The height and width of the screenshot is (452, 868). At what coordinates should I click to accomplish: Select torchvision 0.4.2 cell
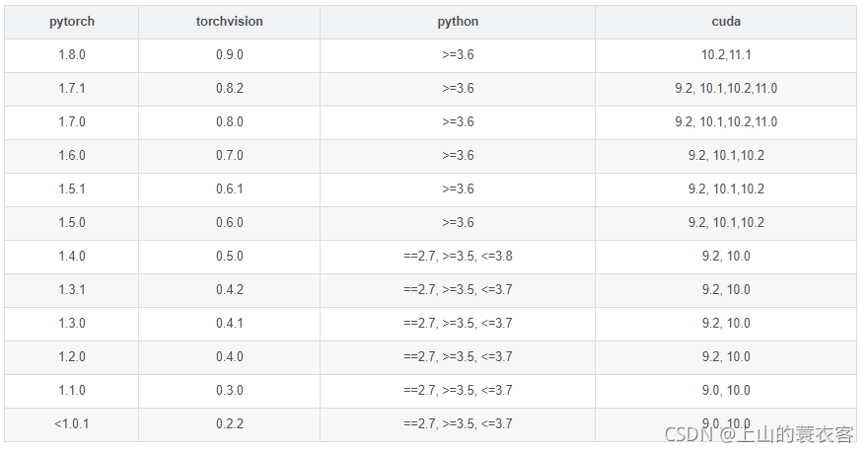coord(229,290)
